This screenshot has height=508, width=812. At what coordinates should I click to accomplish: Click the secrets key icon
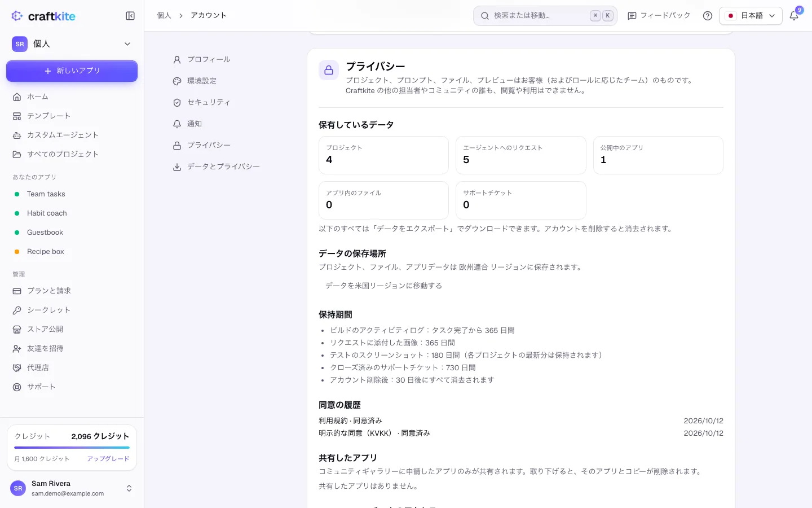tap(17, 310)
